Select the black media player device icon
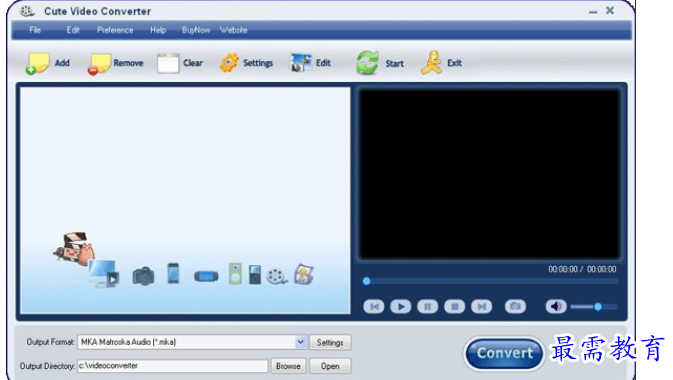This screenshot has width=673, height=380. pos(255,275)
